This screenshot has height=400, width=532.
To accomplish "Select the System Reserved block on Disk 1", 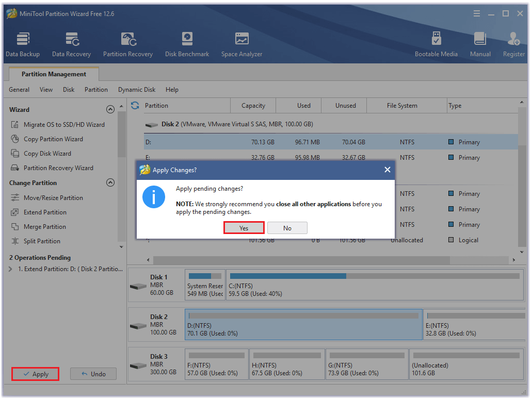I will [x=205, y=285].
